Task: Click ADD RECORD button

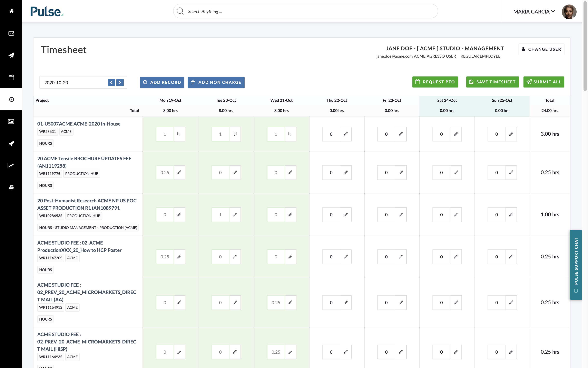Action: pos(162,83)
